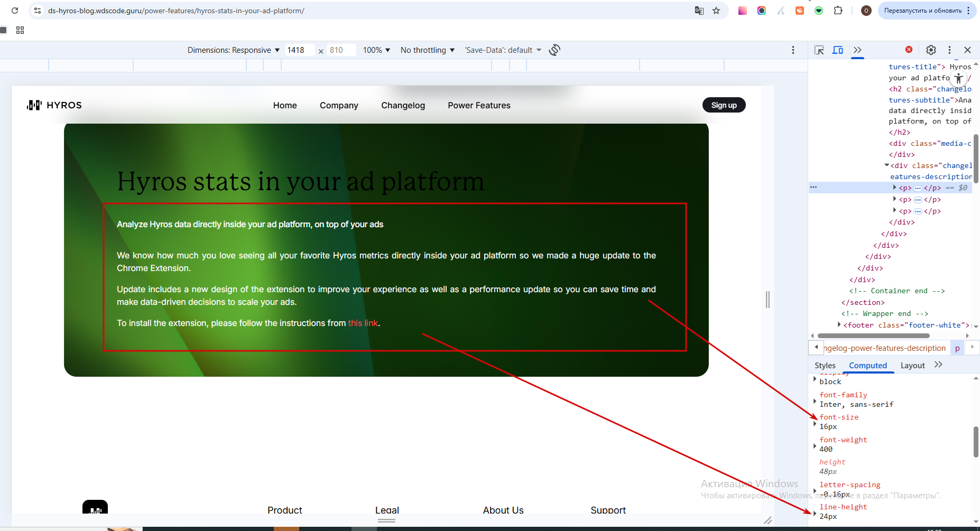Open site information icon in address bar
This screenshot has width=980, height=531.
pos(38,11)
